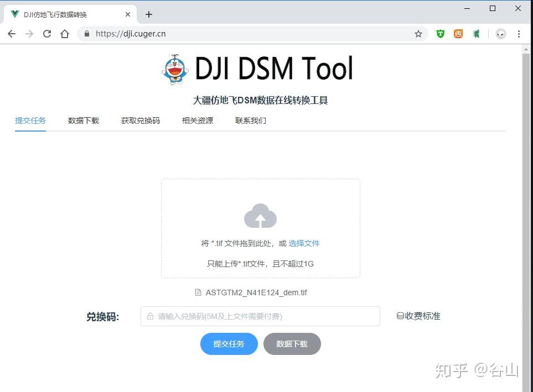Click the green flag extension icon
This screenshot has height=392, width=533.
click(477, 34)
